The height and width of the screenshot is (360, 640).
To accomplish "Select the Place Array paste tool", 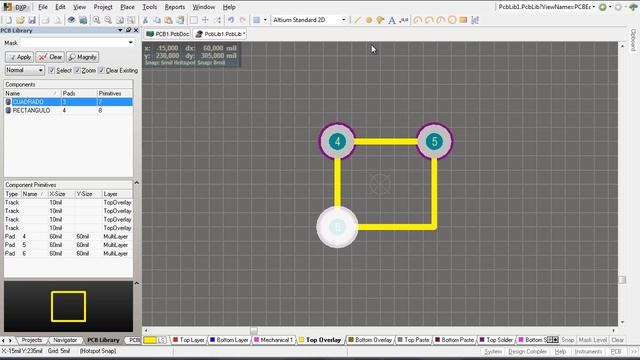I will coord(475,20).
